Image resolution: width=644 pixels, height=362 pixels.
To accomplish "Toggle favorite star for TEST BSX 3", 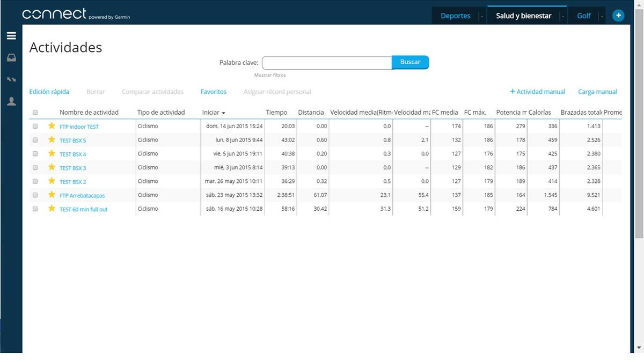I will [x=52, y=167].
